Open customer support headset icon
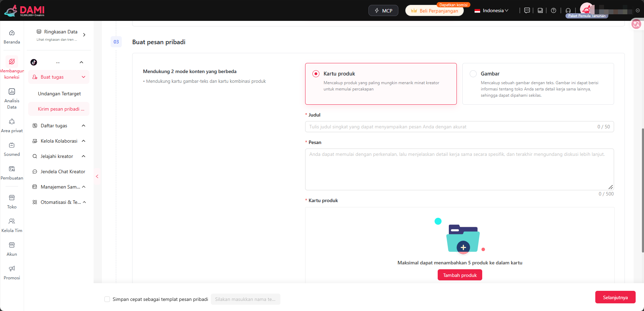The image size is (644, 311). [568, 10]
